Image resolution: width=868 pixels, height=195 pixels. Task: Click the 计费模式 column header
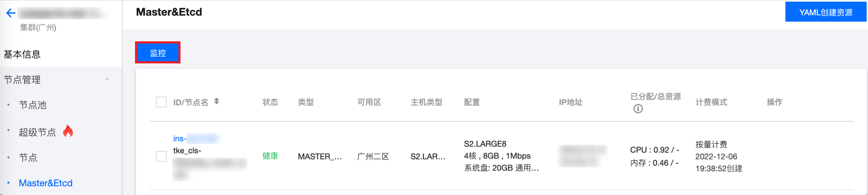click(x=711, y=102)
